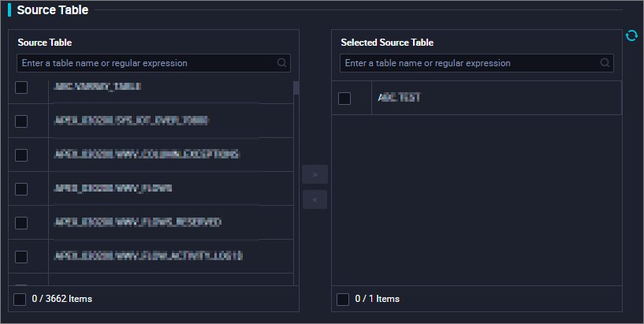
Task: Focus the Selected Source Table filter field
Action: pos(477,63)
